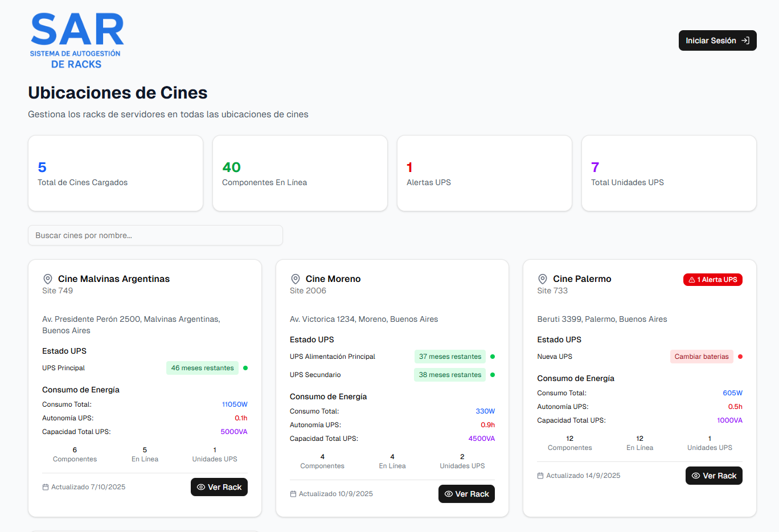Click the location pin icon beside Cine Moreno
Viewport: 779px width, 532px height.
[296, 279]
